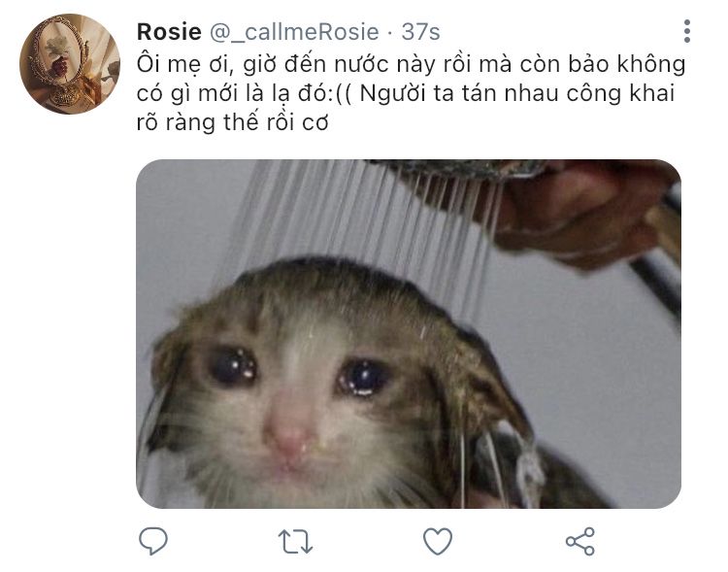Click the cat's pink nose in the photo
728x572 pixels.
pyautogui.click(x=289, y=437)
